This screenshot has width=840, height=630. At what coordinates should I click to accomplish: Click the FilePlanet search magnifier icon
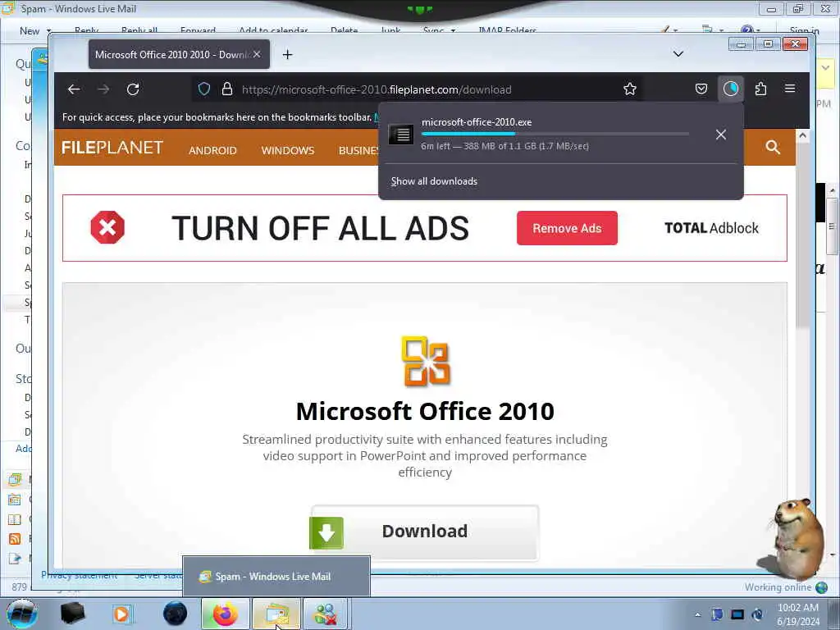click(773, 148)
